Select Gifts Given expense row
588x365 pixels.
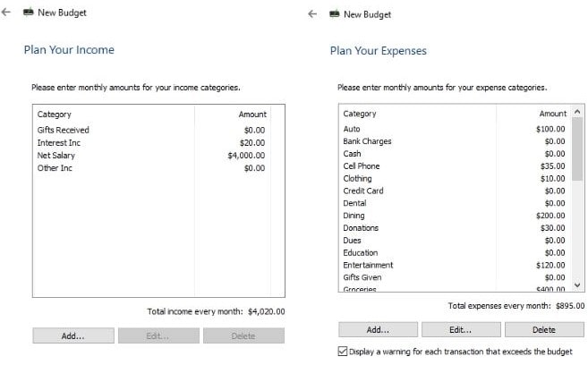[454, 277]
